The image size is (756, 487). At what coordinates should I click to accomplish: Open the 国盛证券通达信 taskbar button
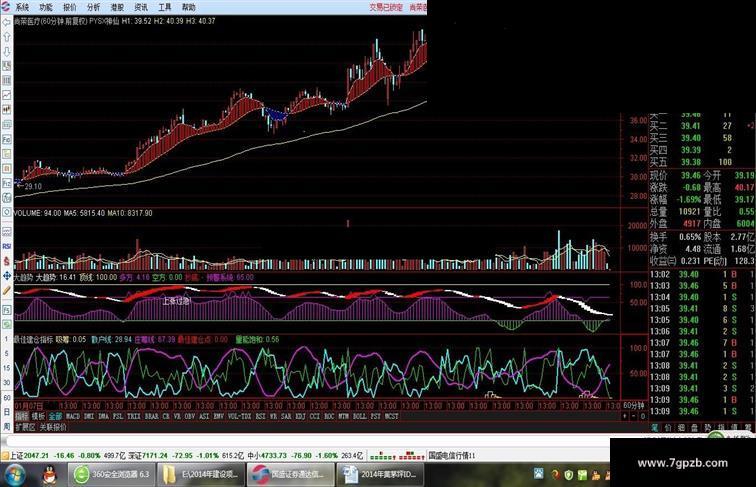click(291, 474)
